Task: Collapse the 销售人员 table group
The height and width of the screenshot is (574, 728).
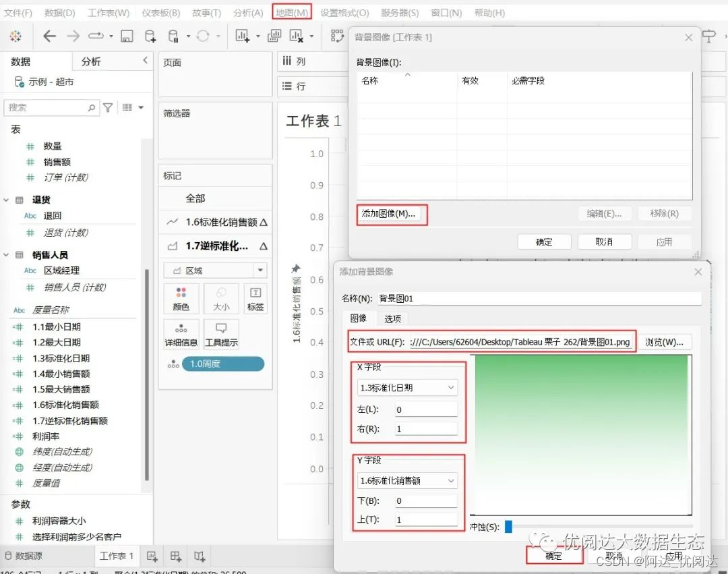Action: [6, 255]
